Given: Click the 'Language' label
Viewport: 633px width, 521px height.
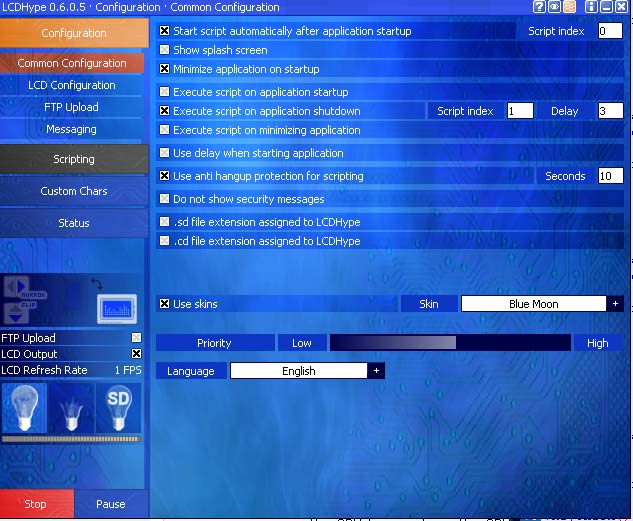Looking at the screenshot, I should point(191,371).
